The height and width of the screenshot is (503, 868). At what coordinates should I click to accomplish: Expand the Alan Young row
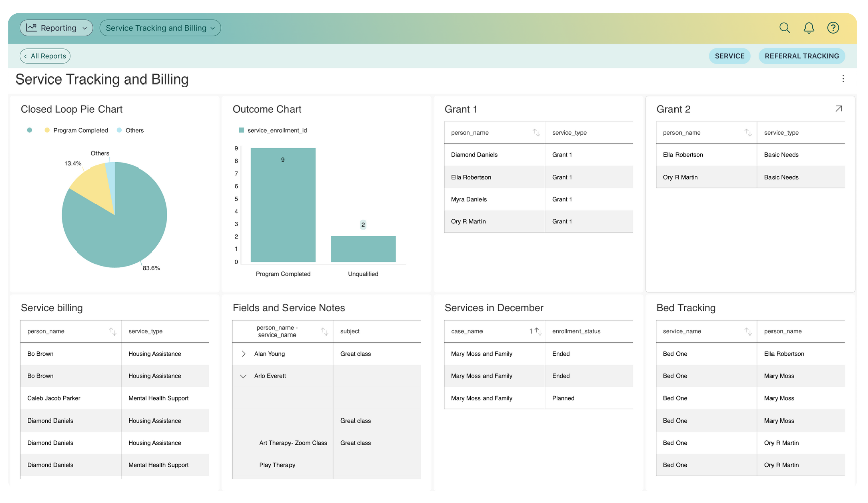click(x=243, y=353)
